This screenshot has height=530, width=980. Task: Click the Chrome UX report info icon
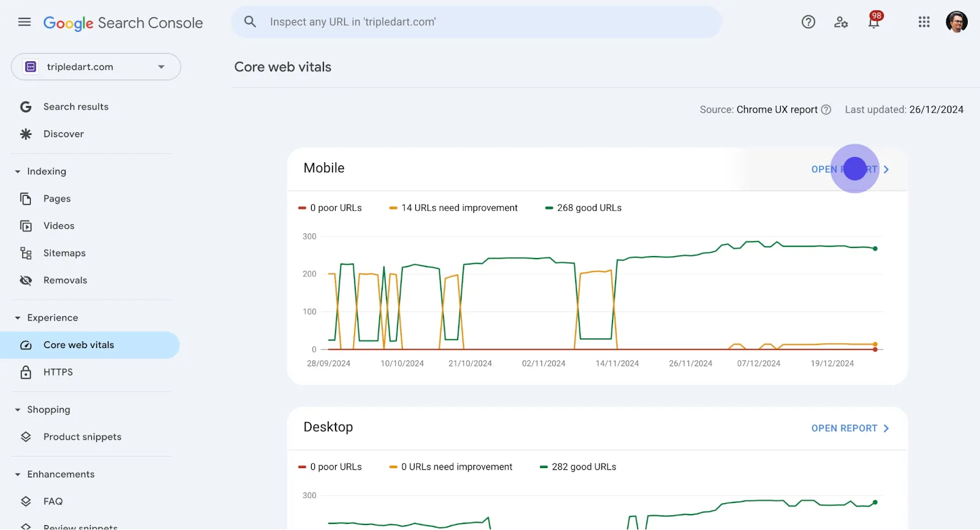tap(826, 110)
